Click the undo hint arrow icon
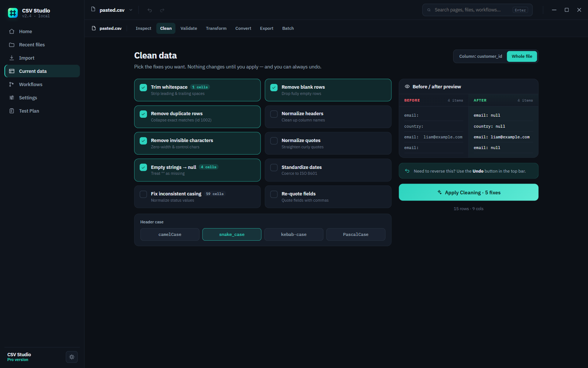 pyautogui.click(x=407, y=171)
